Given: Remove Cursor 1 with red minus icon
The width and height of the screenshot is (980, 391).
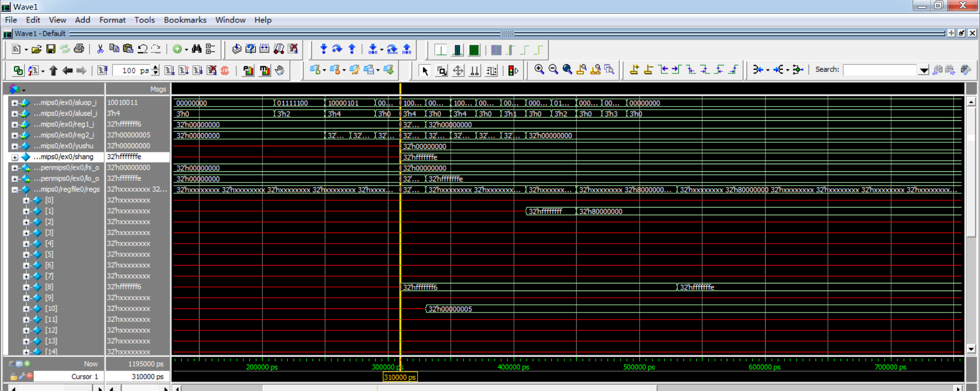Looking at the screenshot, I should [x=30, y=376].
